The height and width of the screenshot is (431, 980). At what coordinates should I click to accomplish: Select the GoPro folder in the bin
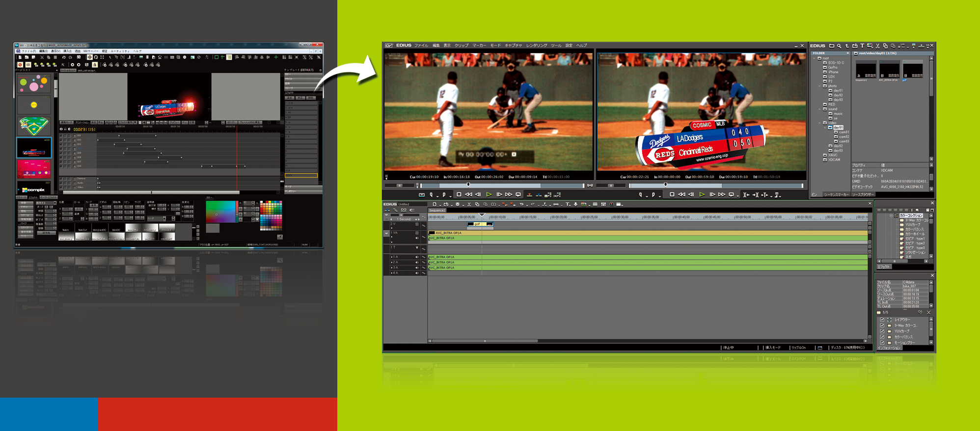(x=833, y=67)
